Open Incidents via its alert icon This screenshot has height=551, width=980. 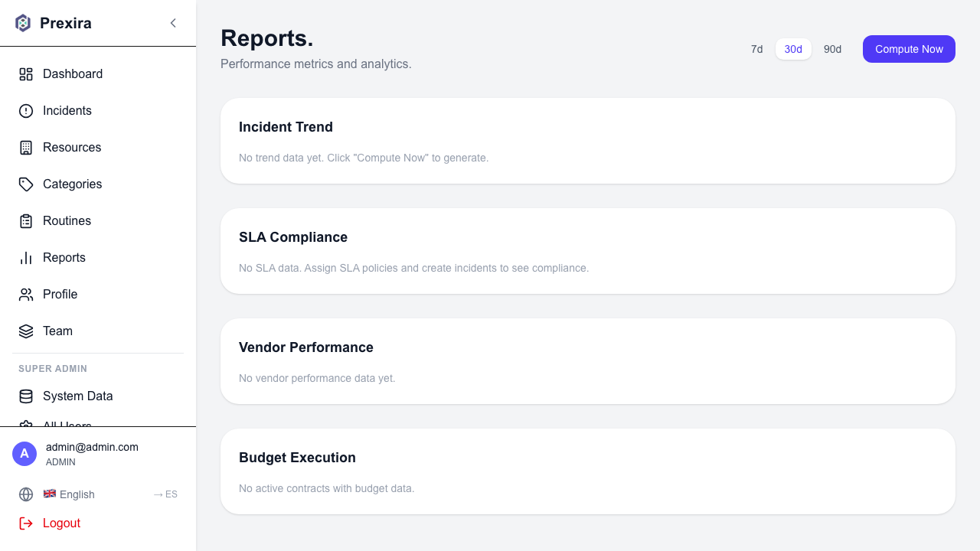(25, 110)
